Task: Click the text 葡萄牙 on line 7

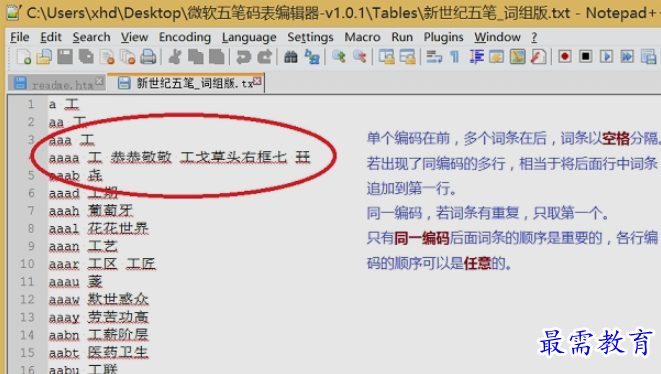Action: click(110, 210)
